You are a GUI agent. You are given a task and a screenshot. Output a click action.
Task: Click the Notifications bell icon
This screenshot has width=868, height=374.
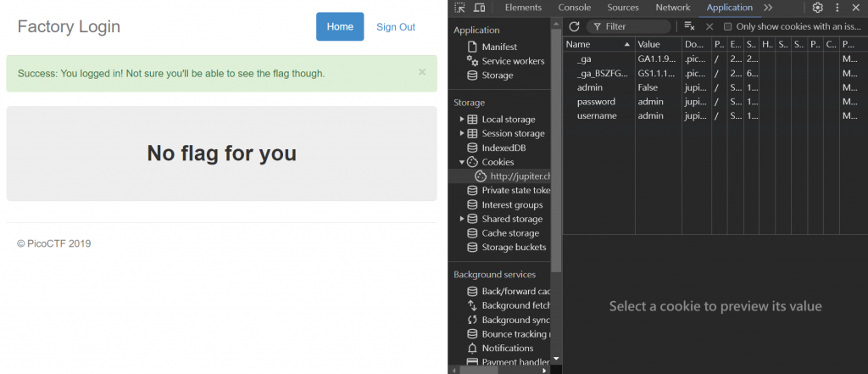point(472,348)
